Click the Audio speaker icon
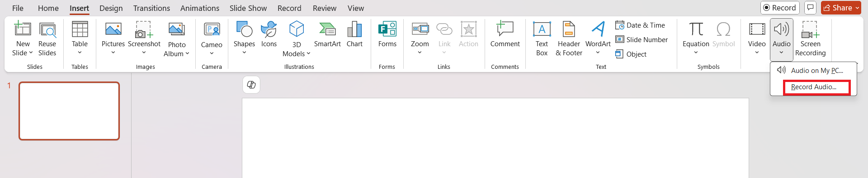Viewport: 868px width, 178px height. tap(782, 29)
